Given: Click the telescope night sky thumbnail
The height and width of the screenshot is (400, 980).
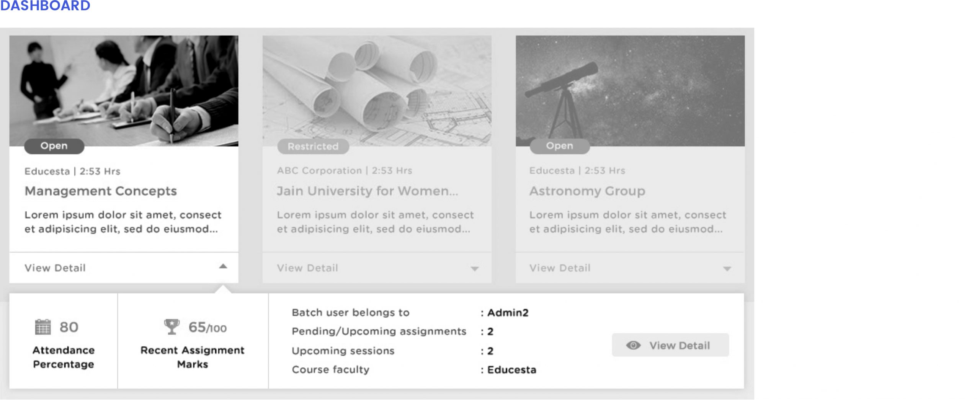Looking at the screenshot, I should (x=630, y=91).
